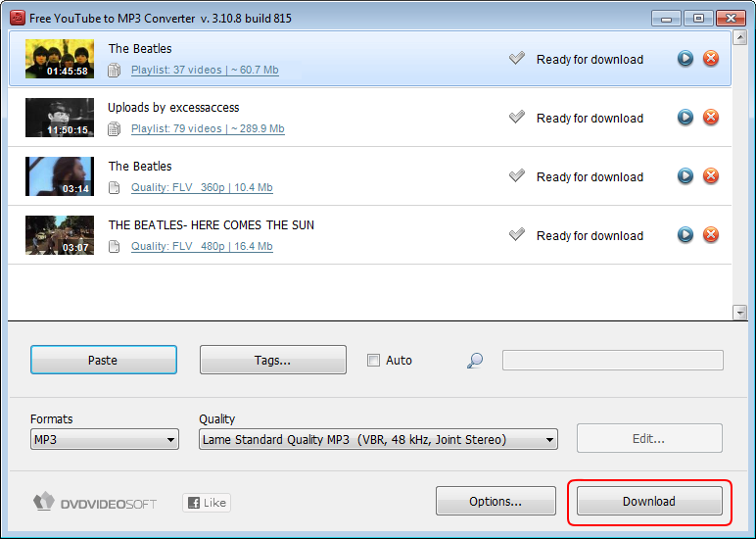
Task: Remove the Uploads by excessaccess item
Action: point(711,118)
